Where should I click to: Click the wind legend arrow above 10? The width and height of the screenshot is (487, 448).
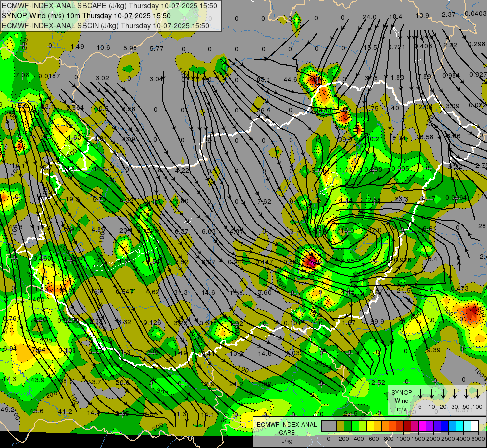pyautogui.click(x=432, y=394)
